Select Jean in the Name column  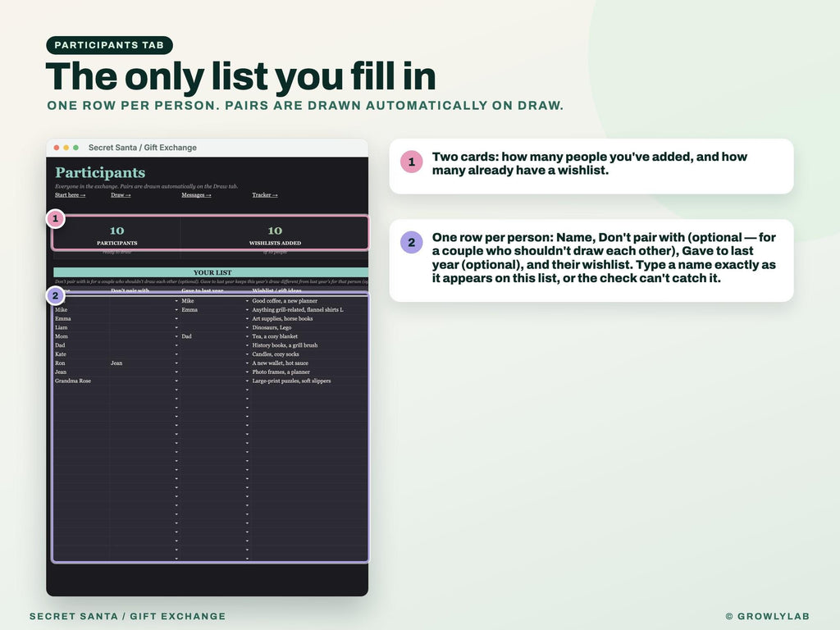pos(81,372)
